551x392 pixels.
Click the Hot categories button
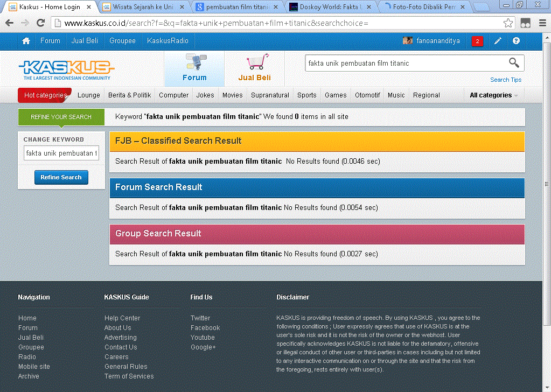coord(45,95)
